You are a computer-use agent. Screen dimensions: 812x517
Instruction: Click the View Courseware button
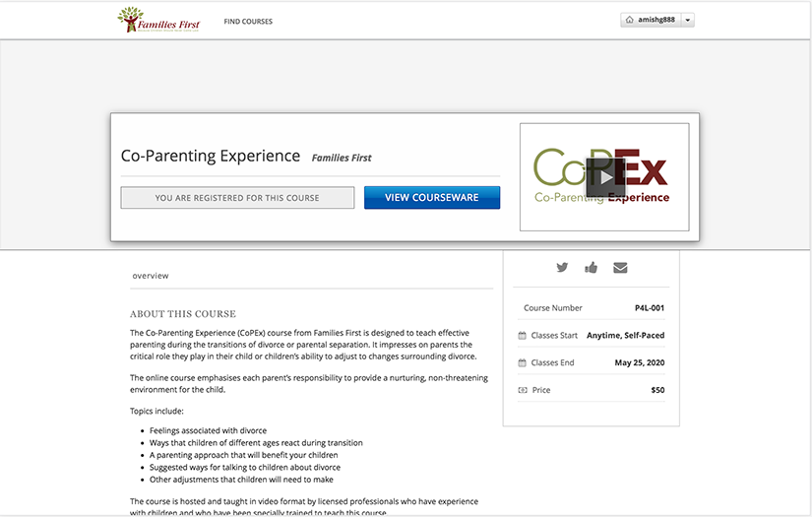tap(432, 197)
